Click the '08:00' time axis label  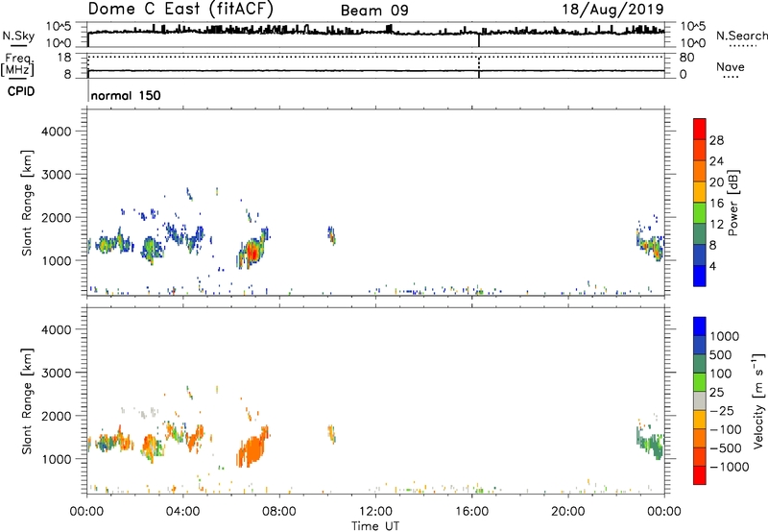278,512
